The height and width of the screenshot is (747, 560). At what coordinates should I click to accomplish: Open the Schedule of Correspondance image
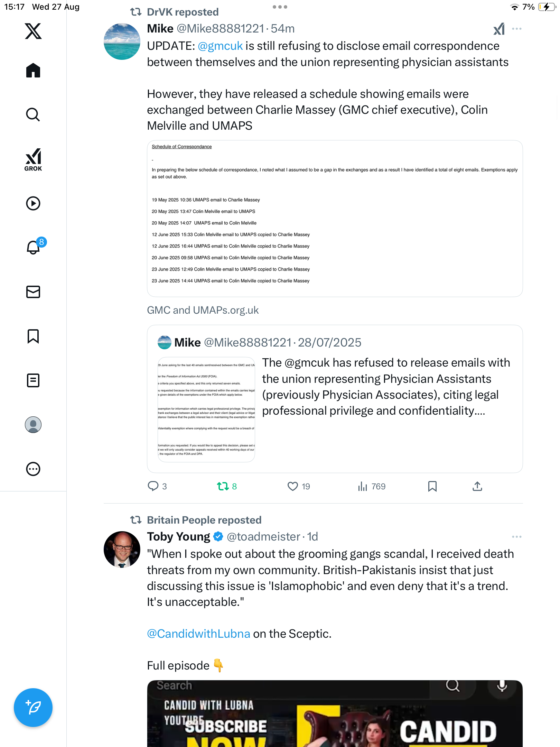[x=335, y=219]
